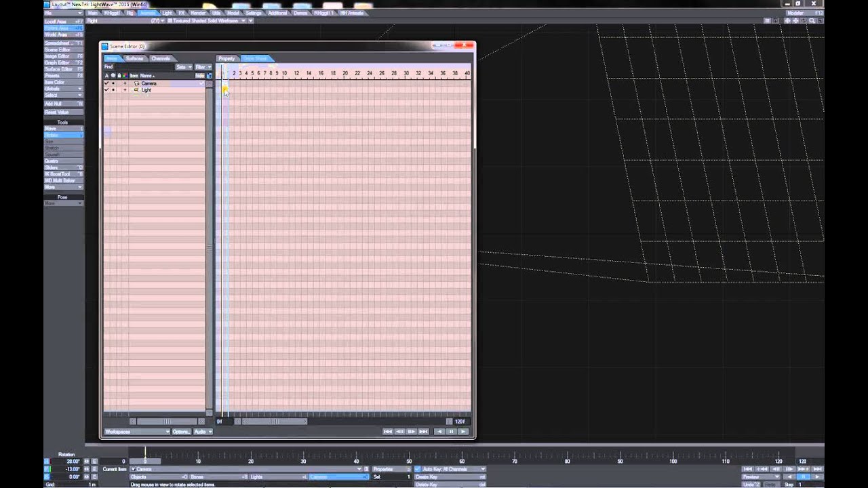
Task: Click the E envelope button for Heading rotation
Action: (94, 462)
